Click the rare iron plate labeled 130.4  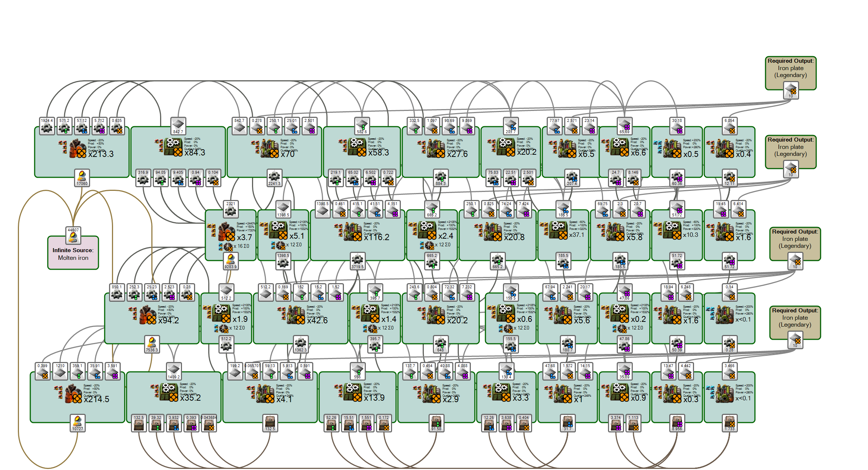point(506,371)
